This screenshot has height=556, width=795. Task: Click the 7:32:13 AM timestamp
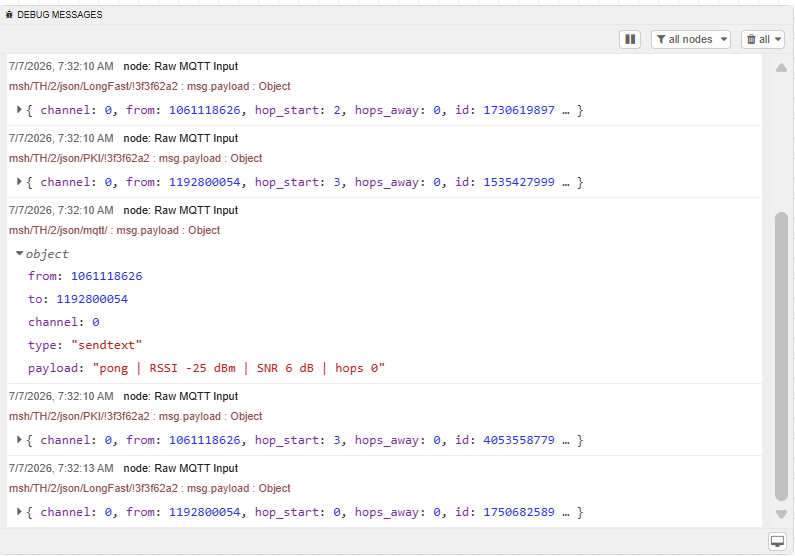61,468
